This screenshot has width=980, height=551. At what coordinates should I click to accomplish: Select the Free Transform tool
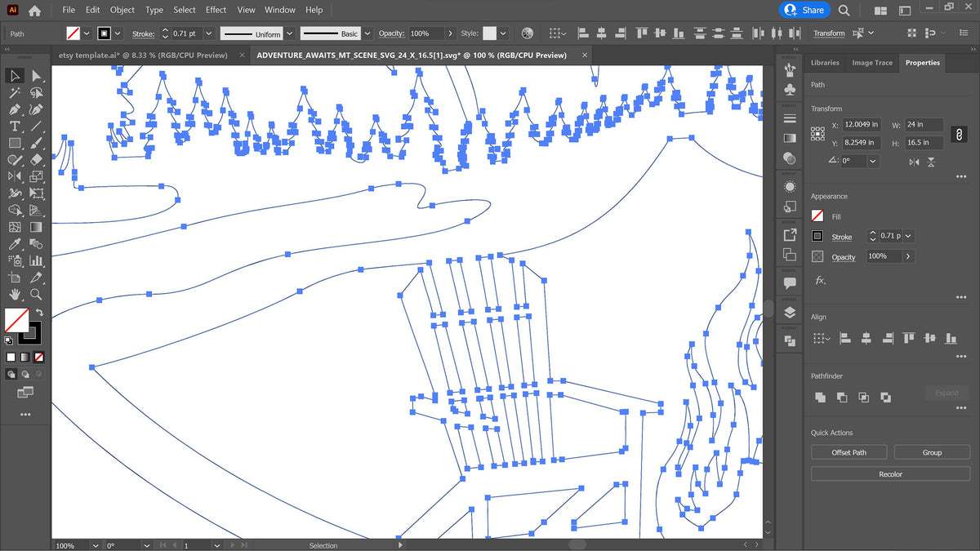point(37,193)
